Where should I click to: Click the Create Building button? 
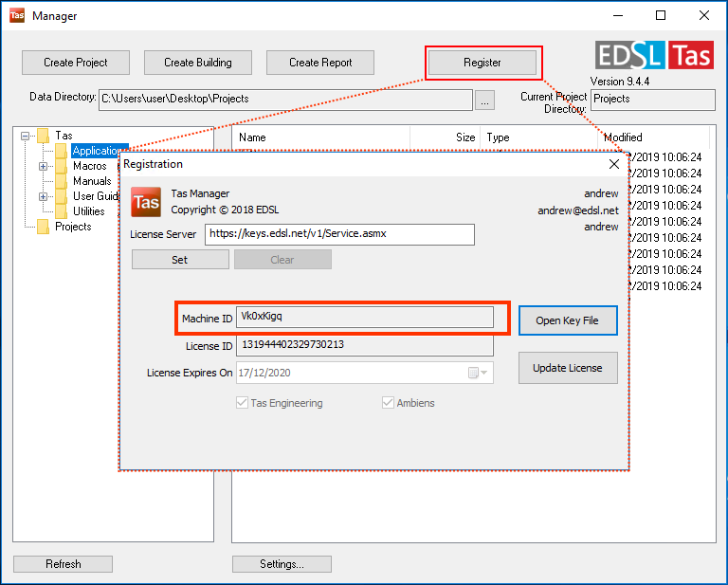[198, 63]
